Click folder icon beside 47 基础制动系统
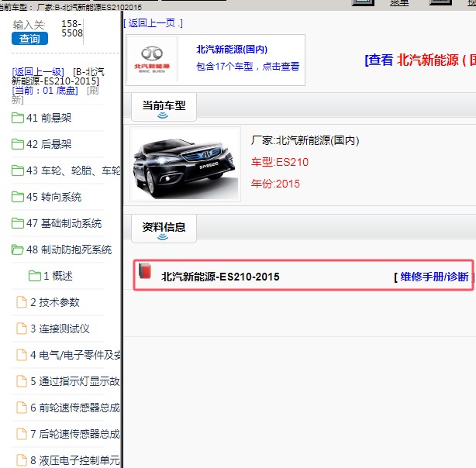 coord(18,223)
